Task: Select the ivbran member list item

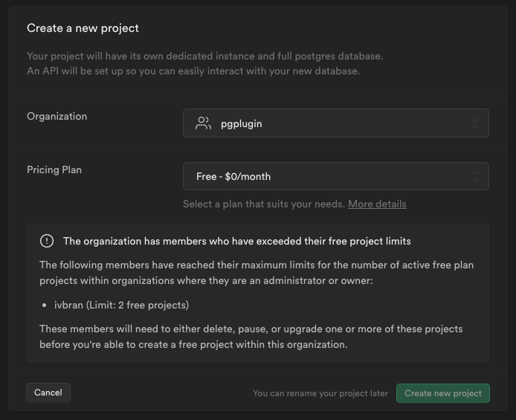Action: [x=121, y=305]
